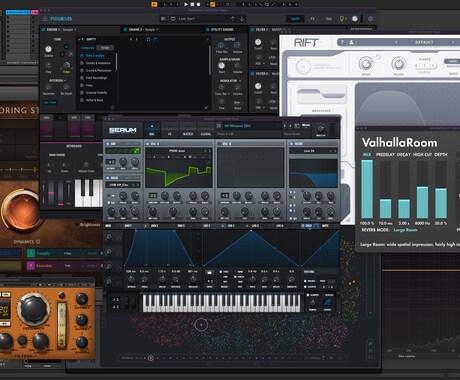Switch to Serum OSC tab
Screen dimensions: 460x380
tap(152, 130)
